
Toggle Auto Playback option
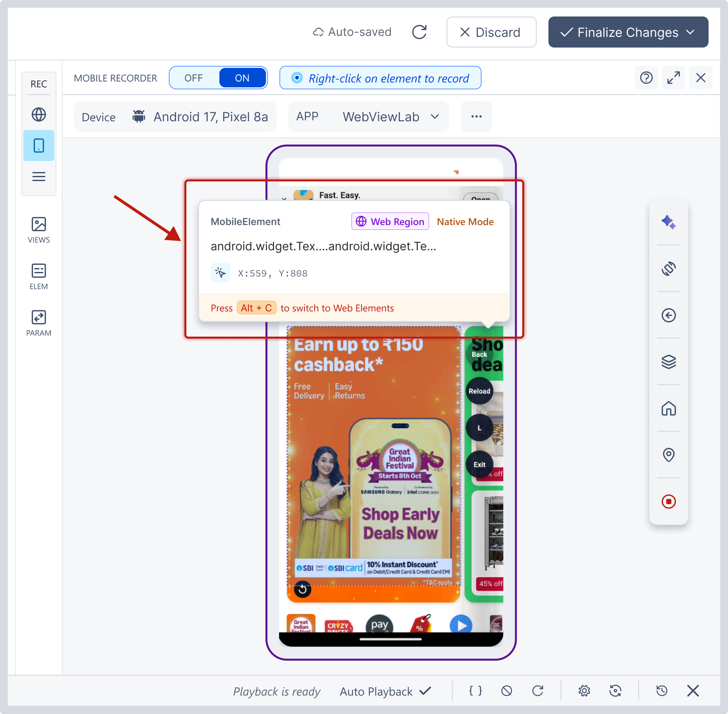[386, 691]
